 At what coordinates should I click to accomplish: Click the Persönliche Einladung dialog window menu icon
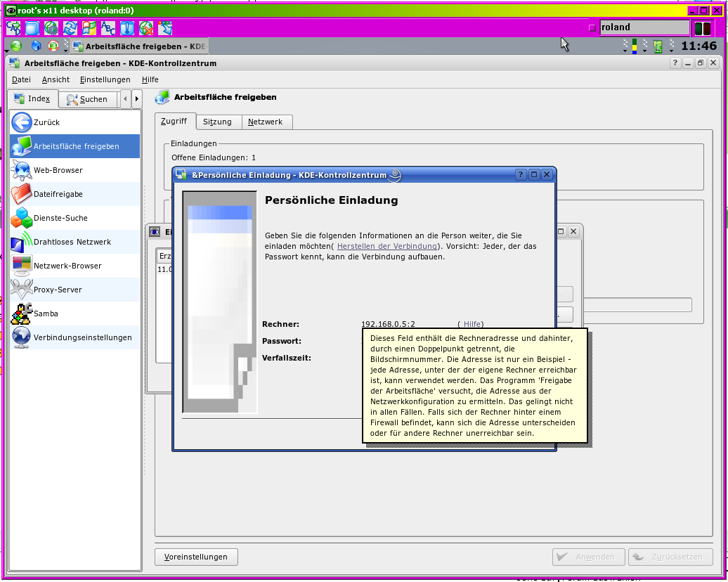click(181, 175)
